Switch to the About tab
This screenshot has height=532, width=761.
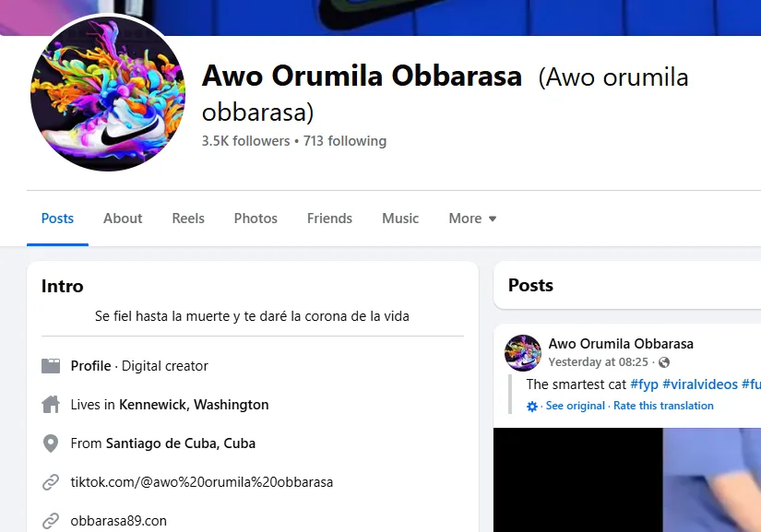point(123,219)
